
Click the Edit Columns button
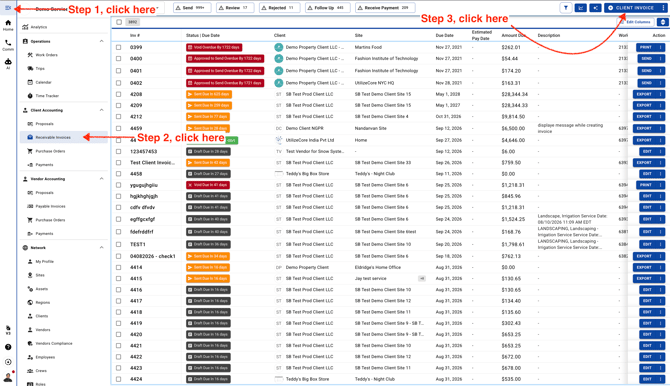coord(635,22)
